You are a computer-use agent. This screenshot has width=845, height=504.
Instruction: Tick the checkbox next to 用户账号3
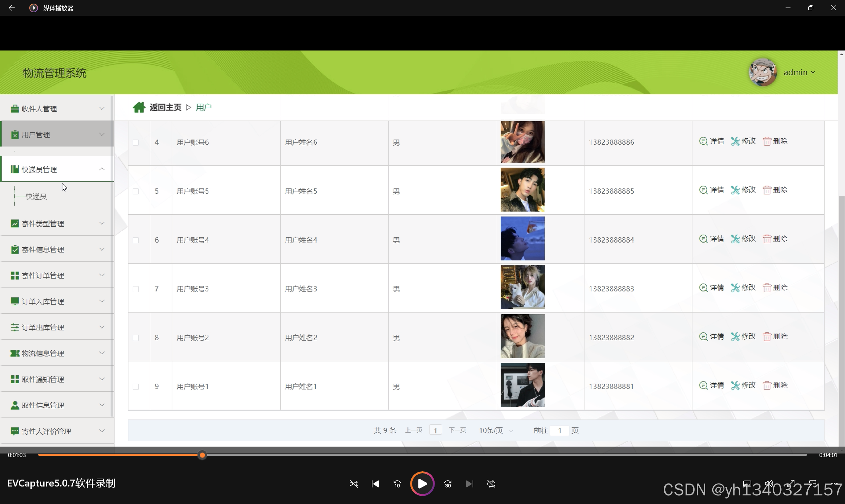tap(136, 289)
